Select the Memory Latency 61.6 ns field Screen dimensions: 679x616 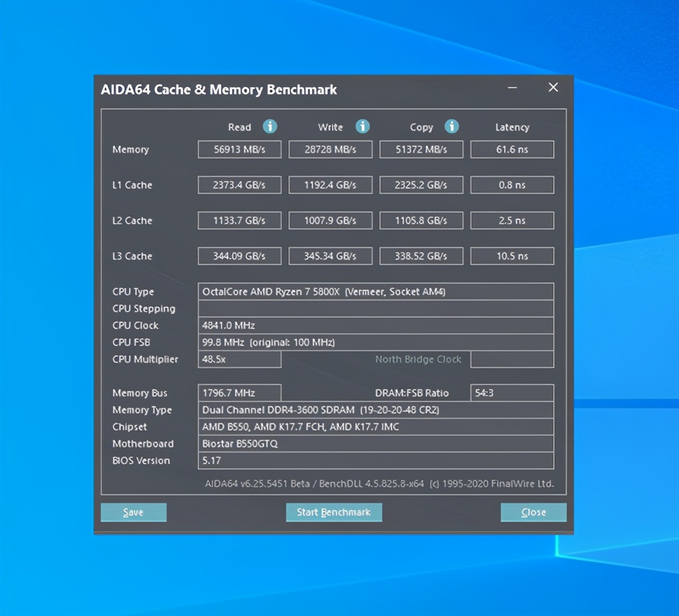[512, 149]
